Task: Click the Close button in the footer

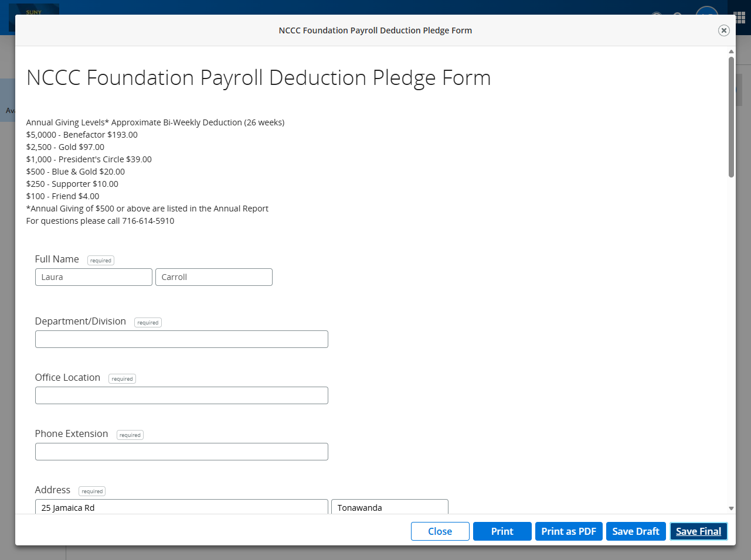Action: tap(440, 531)
